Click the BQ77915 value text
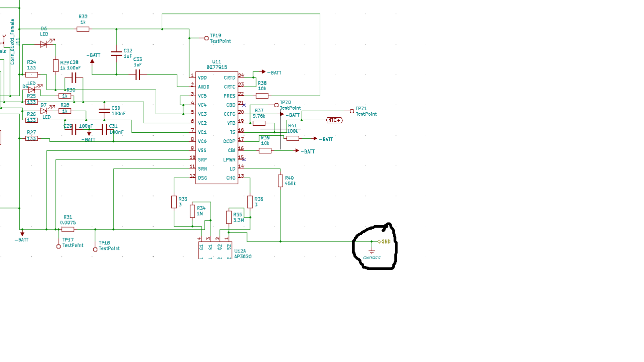This screenshot has width=644, height=362. click(x=217, y=67)
